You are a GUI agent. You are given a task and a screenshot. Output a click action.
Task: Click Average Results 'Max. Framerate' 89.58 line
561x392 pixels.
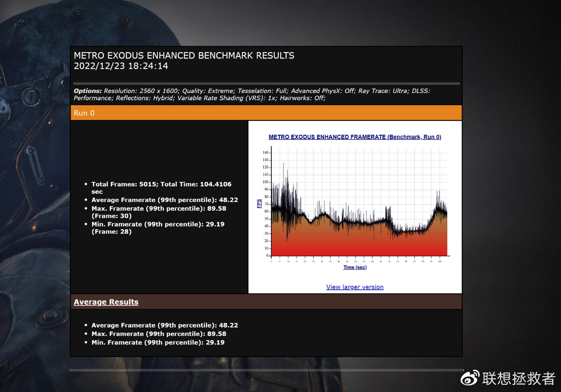tap(159, 334)
